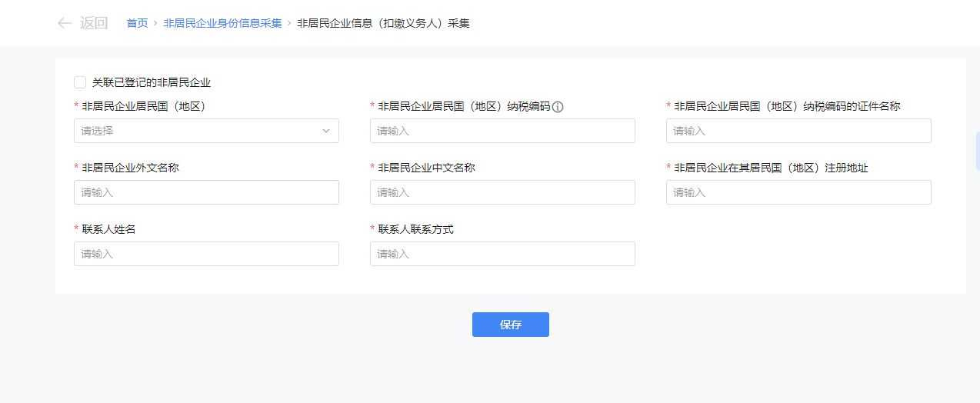980x403 pixels.
Task: Click the current breadcrumb 非居民企业信息（扣缴义务人）采集
Action: [383, 23]
